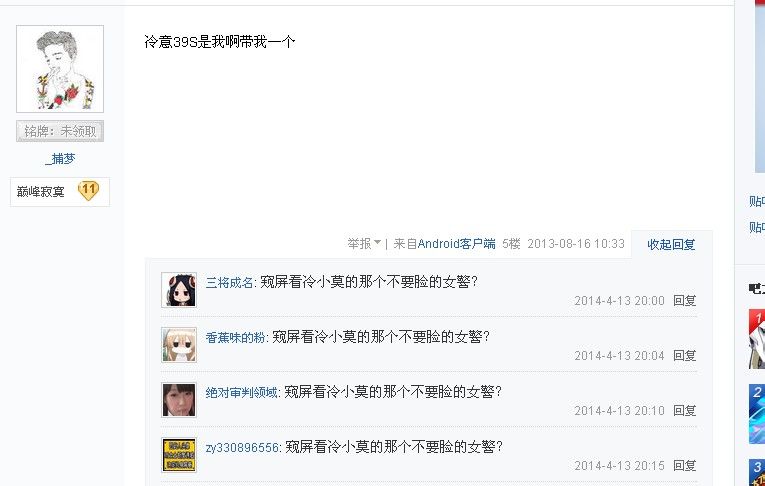The height and width of the screenshot is (486, 765).
Task: Reply to the 20:04 comment
Action: tap(684, 356)
